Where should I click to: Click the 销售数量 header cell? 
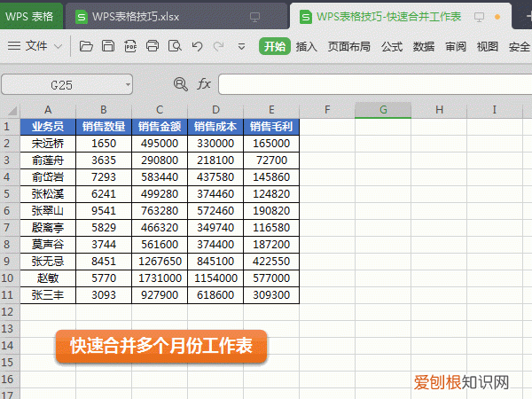click(104, 127)
